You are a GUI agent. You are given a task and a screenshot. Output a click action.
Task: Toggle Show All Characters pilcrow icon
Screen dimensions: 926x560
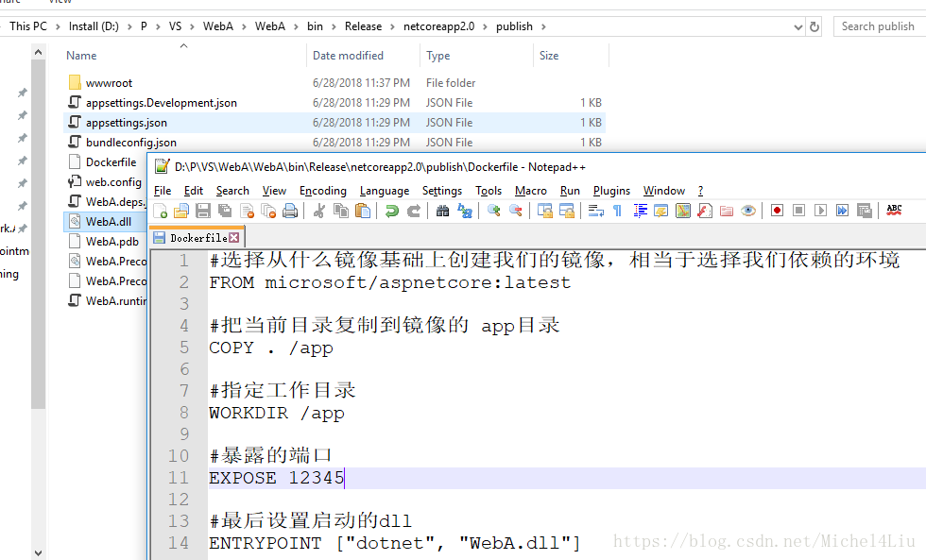click(x=617, y=211)
